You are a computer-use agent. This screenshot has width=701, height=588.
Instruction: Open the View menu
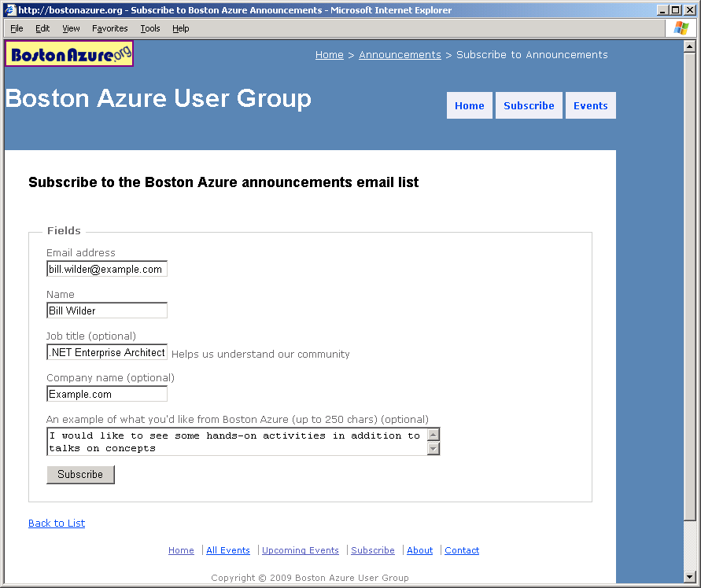tap(71, 28)
